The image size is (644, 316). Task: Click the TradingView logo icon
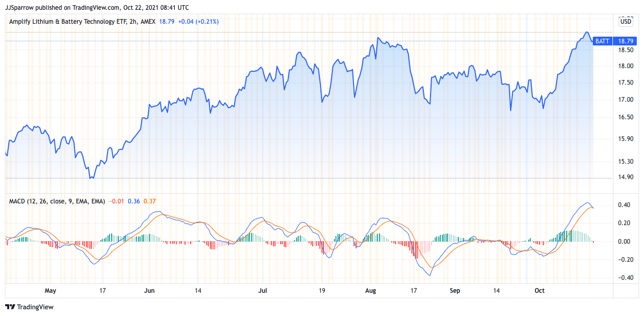tap(10, 307)
